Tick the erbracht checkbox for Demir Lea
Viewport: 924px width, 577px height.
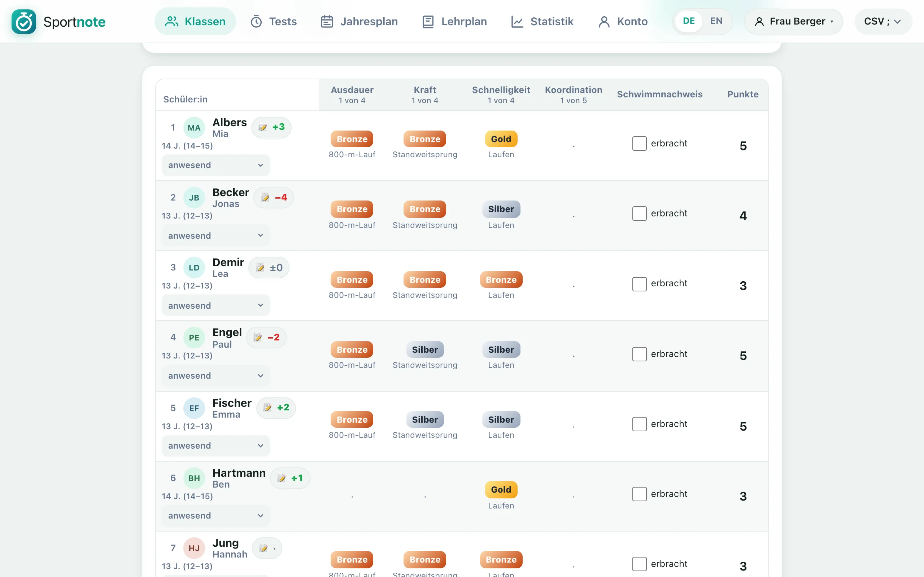point(639,284)
